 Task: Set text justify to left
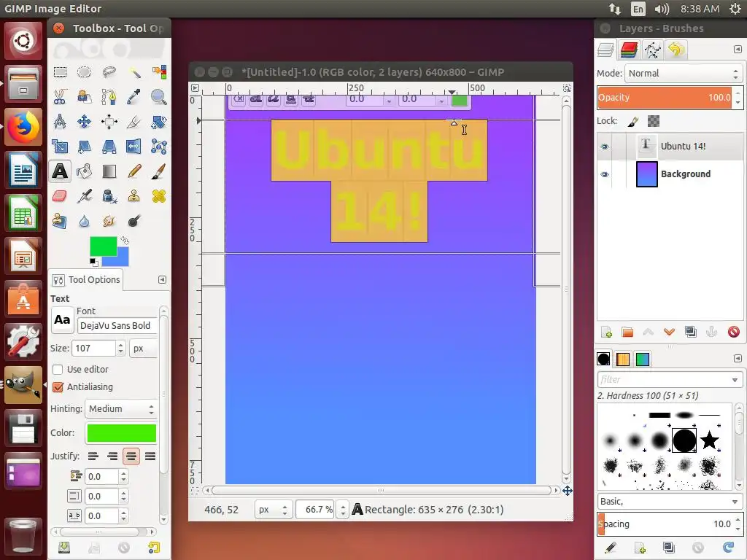coord(93,456)
